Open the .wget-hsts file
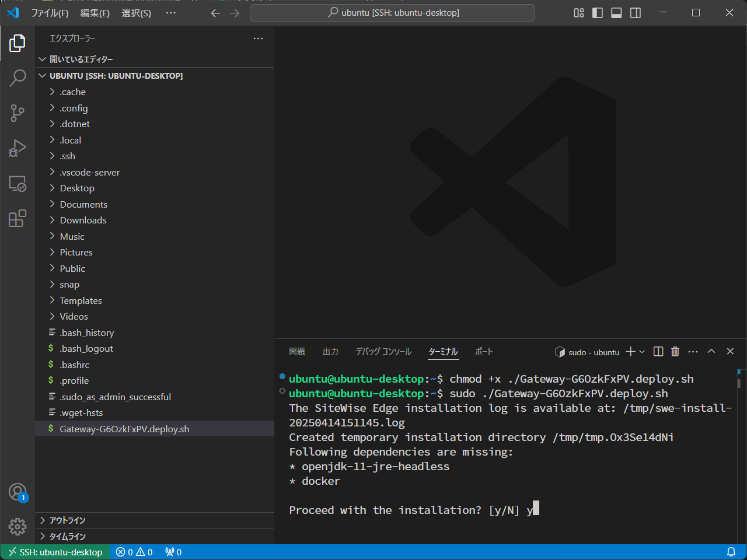The image size is (747, 560). (x=155, y=413)
